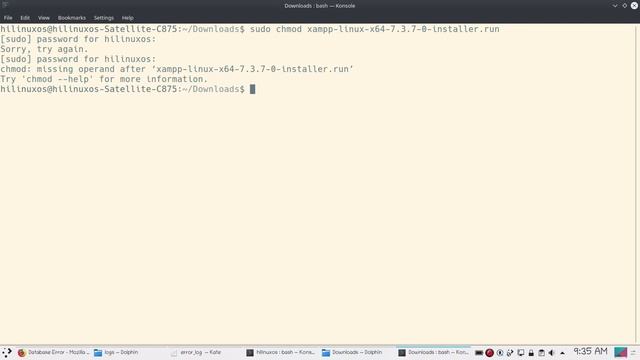Viewport: 640px width, 360px height.
Task: Open the clipboard tray icon
Action: tap(542, 353)
